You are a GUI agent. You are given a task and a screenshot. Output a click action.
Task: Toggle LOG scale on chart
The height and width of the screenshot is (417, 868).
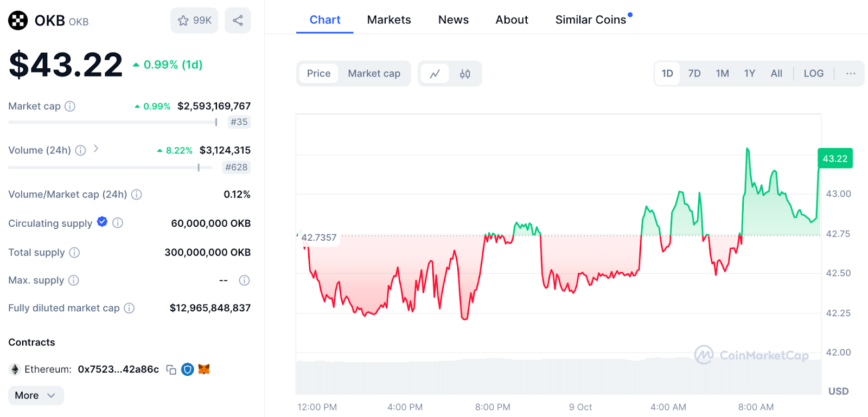coord(813,74)
